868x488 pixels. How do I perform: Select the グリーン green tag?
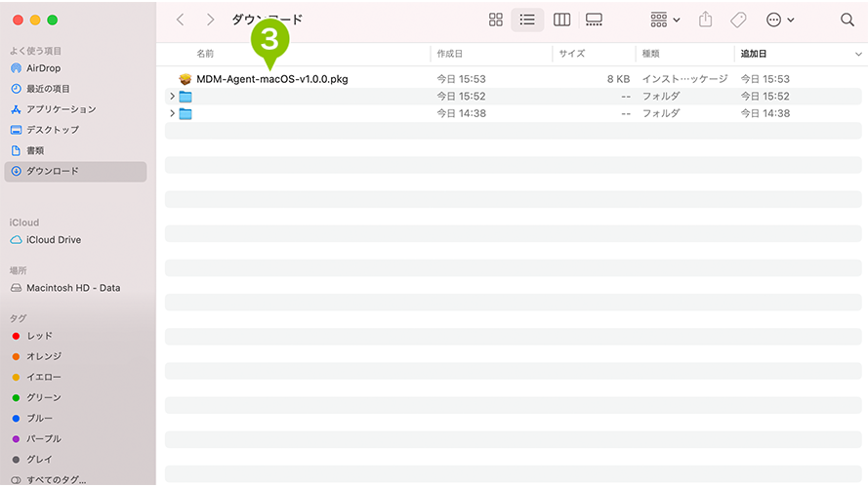click(76, 397)
